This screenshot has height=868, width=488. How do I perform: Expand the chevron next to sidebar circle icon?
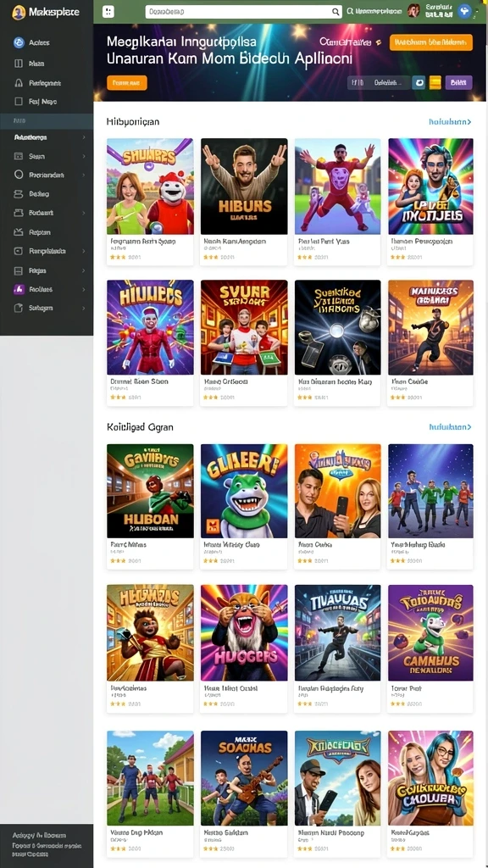tap(84, 175)
